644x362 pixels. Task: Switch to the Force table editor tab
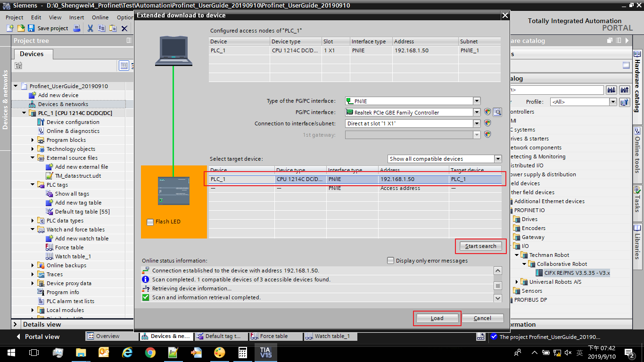pos(275,336)
